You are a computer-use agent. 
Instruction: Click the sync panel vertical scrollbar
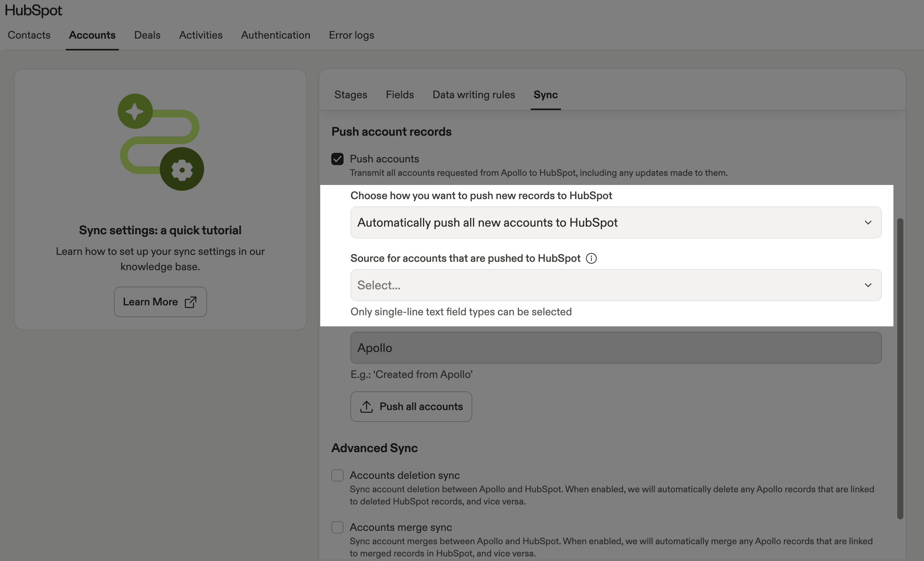(900, 368)
